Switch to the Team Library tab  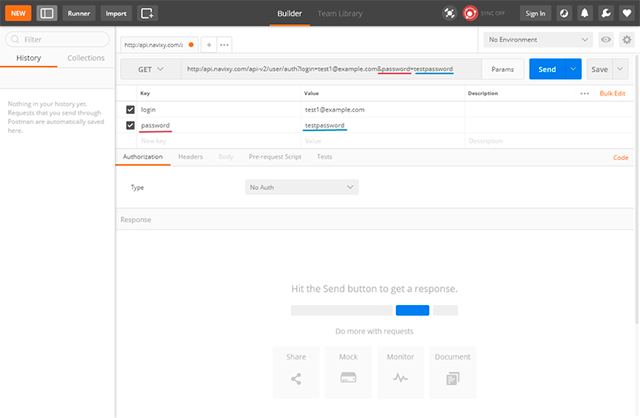(340, 13)
